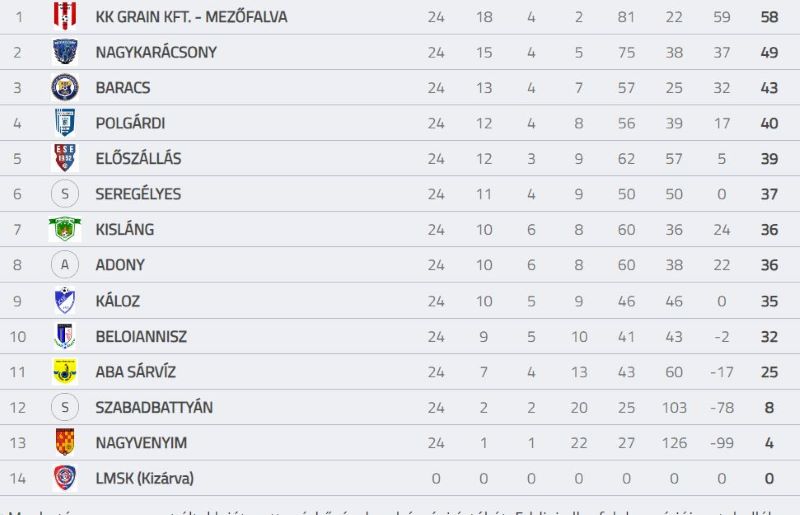Select the Káloz blue and white crest
This screenshot has width=800, height=515.
[x=65, y=300]
